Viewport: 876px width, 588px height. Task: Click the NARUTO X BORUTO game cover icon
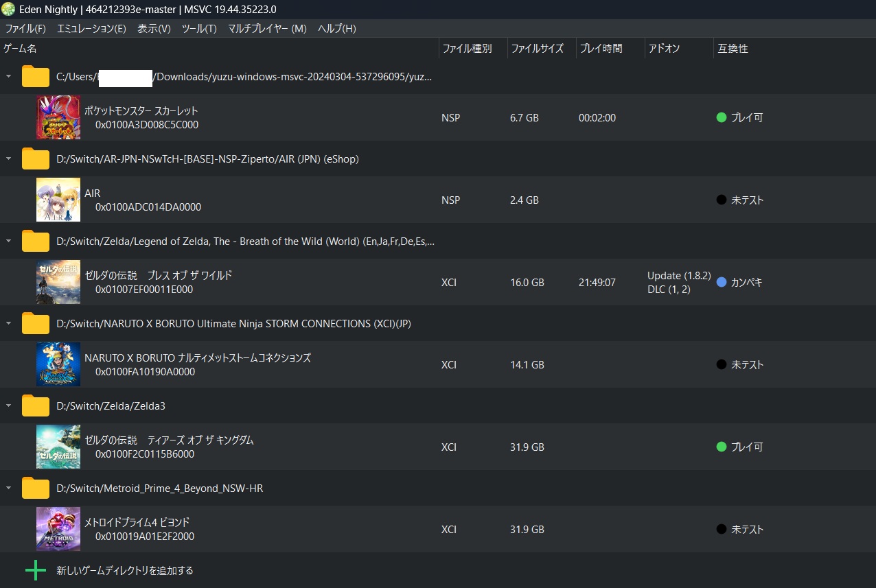click(x=58, y=364)
